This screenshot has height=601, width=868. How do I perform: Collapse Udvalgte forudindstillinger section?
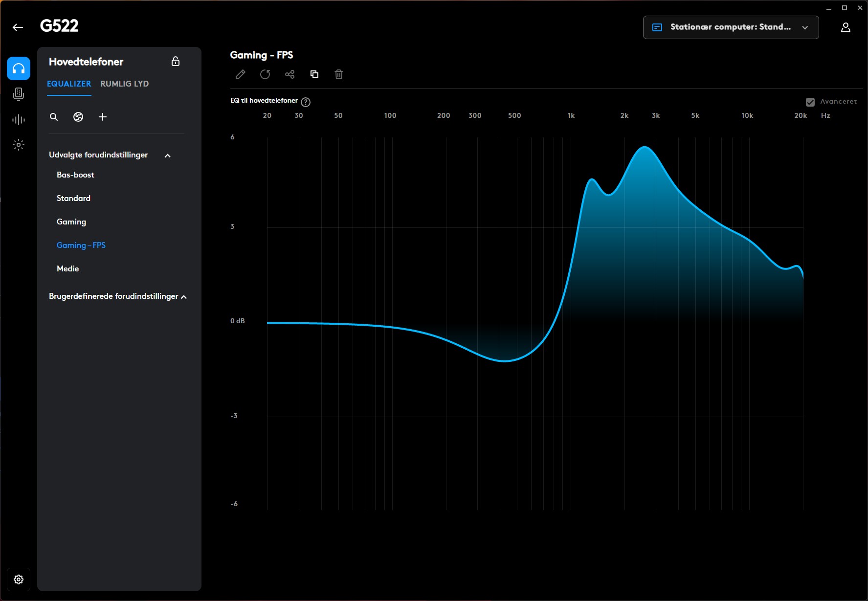pos(168,156)
